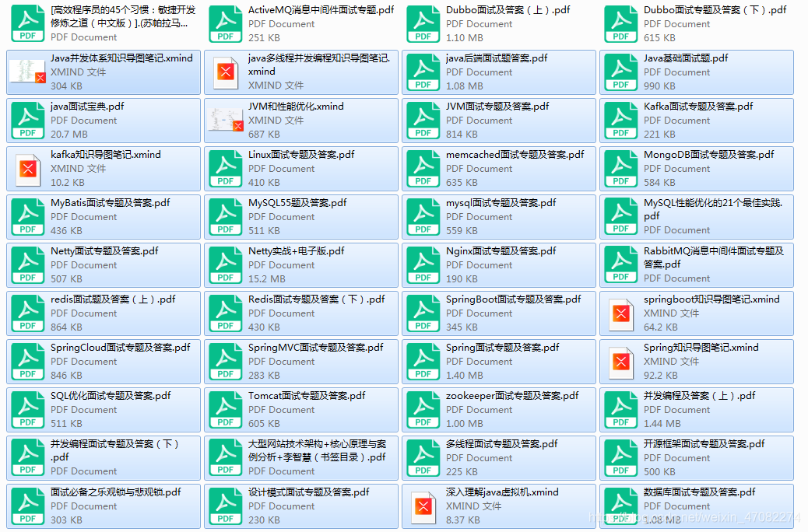
Task: Select file name 并发编程面试专题及答案（下）.pdf
Action: [114, 450]
